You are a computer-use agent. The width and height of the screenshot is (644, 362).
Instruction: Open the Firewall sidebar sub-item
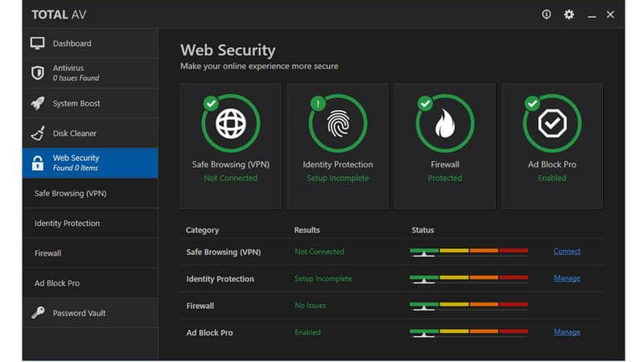click(91, 253)
